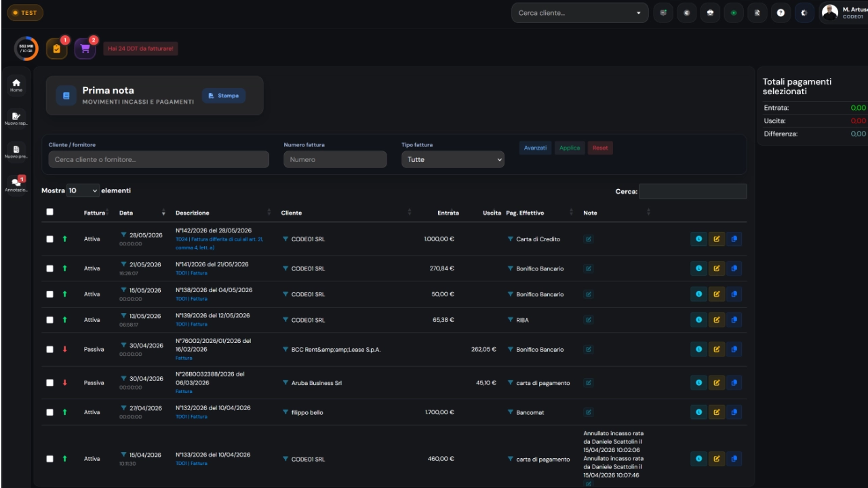Filter by client Aruba Business Srl funnel

point(285,383)
